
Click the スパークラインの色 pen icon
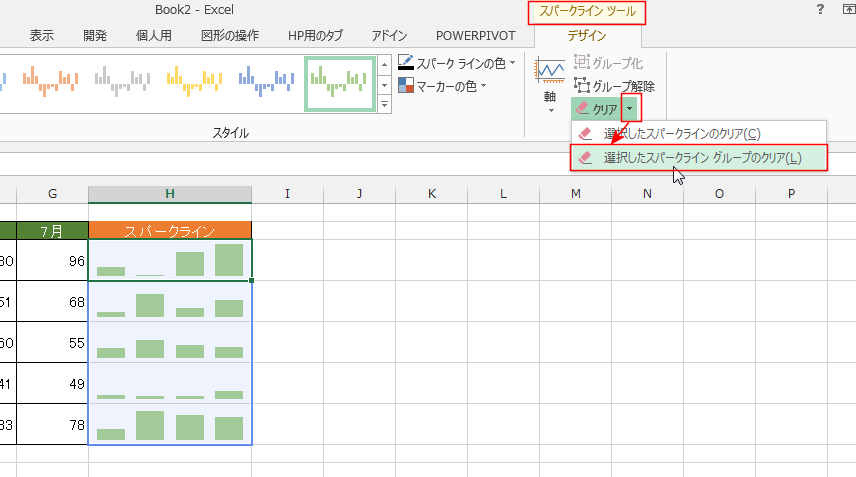[406, 63]
